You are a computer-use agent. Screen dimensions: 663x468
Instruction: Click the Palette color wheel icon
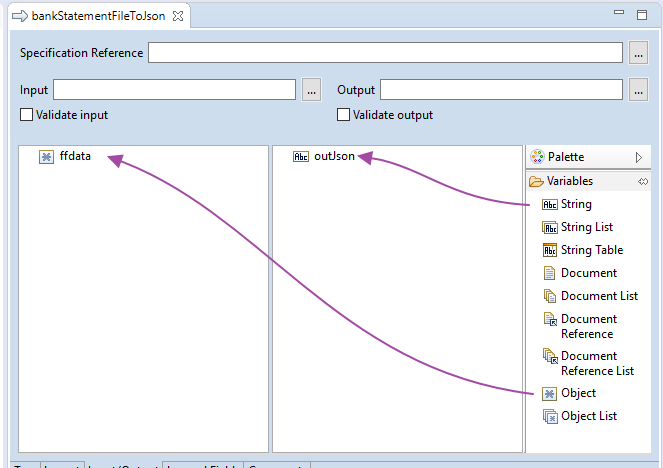(x=537, y=157)
